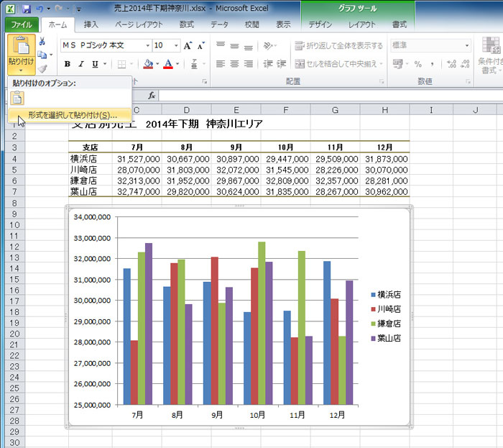
Task: Click the Format Painter brush icon
Action: coord(42,68)
